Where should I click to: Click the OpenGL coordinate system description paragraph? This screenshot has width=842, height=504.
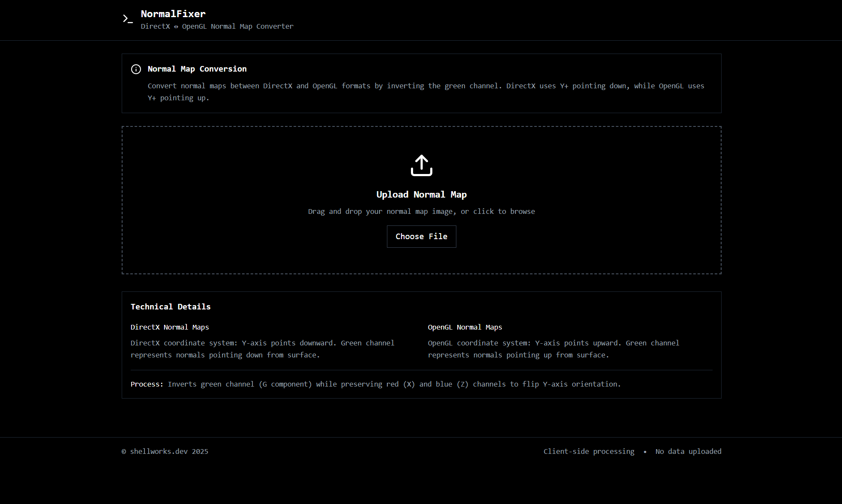point(553,349)
